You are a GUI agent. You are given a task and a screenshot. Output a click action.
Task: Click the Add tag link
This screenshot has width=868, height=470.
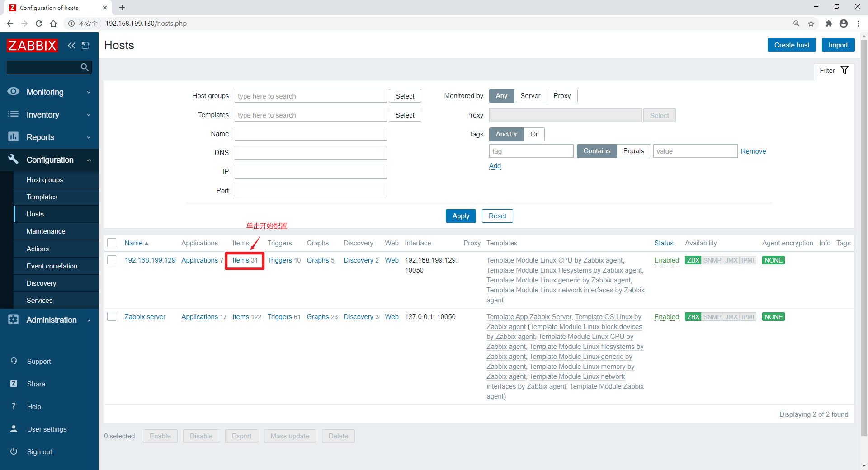click(x=495, y=166)
